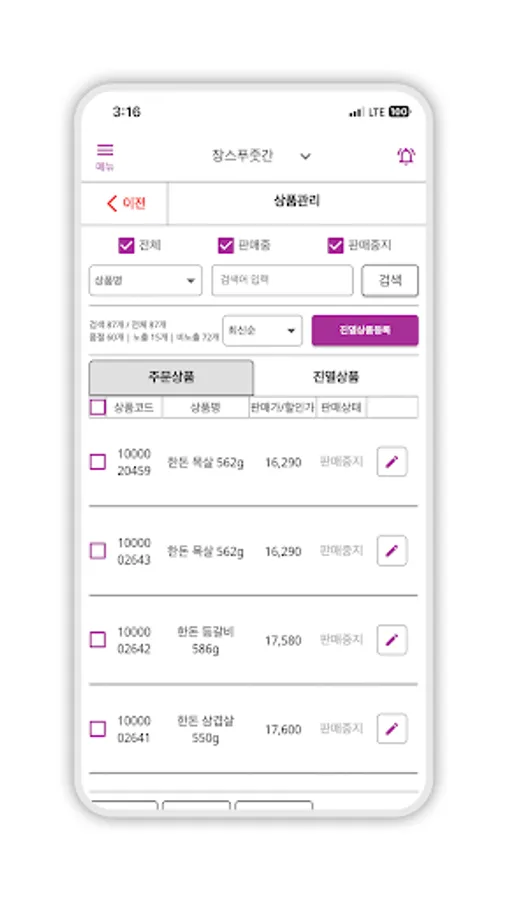Switch to the 진열상품 tab

pos(336,377)
